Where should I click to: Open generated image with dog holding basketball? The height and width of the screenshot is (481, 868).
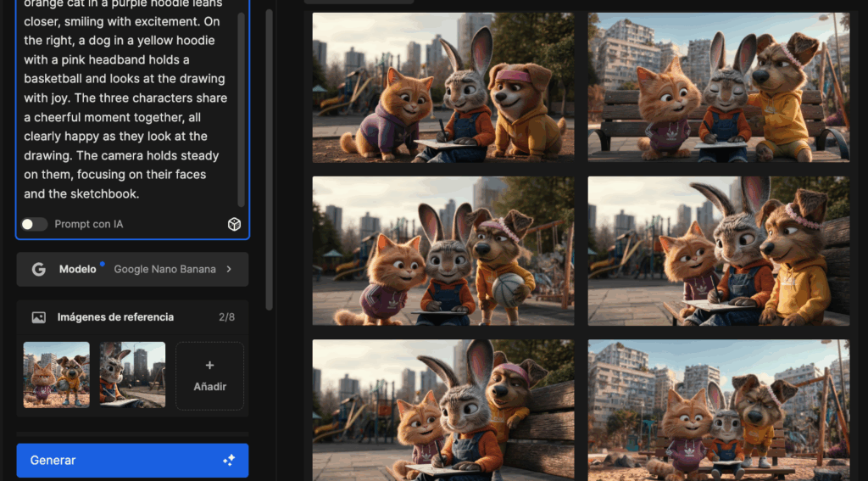(442, 250)
